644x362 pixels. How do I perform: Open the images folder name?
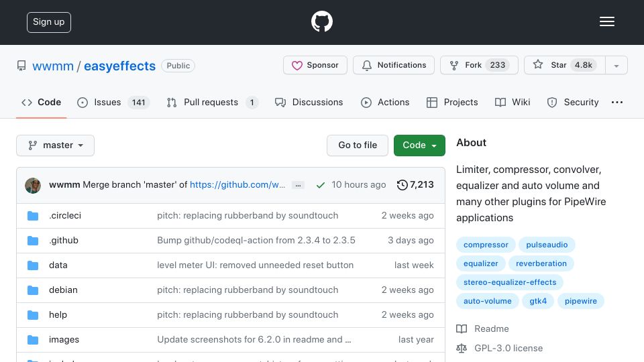click(x=64, y=340)
